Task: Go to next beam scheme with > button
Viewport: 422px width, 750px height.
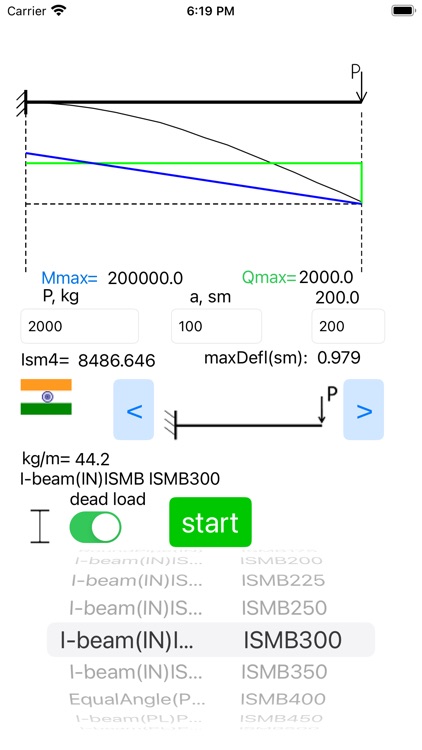Action: [364, 410]
